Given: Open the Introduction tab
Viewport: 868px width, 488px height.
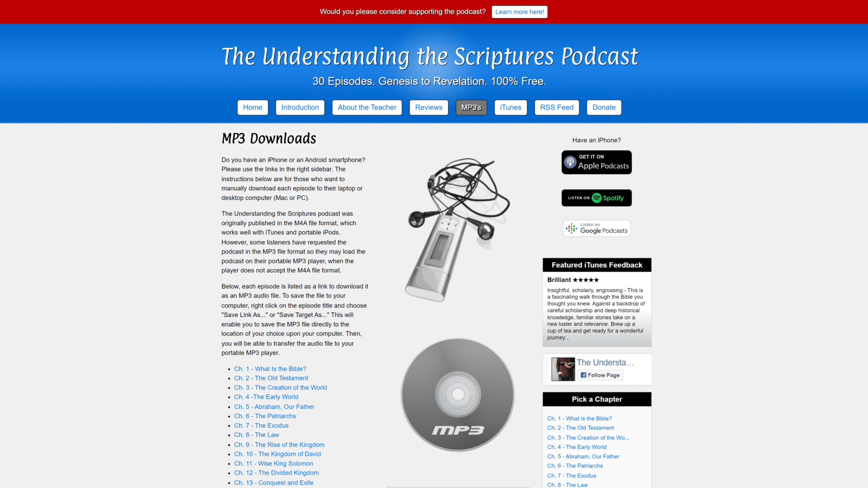Looking at the screenshot, I should (299, 107).
